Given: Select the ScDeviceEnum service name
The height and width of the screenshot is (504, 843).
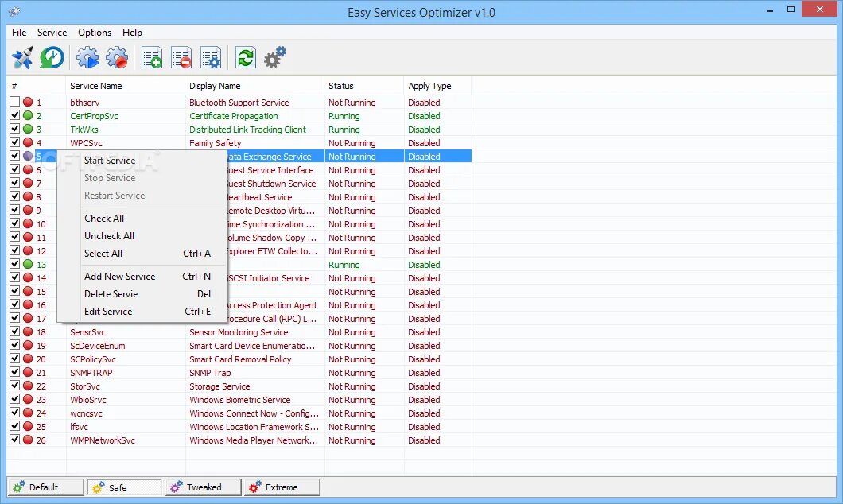Looking at the screenshot, I should (97, 346).
